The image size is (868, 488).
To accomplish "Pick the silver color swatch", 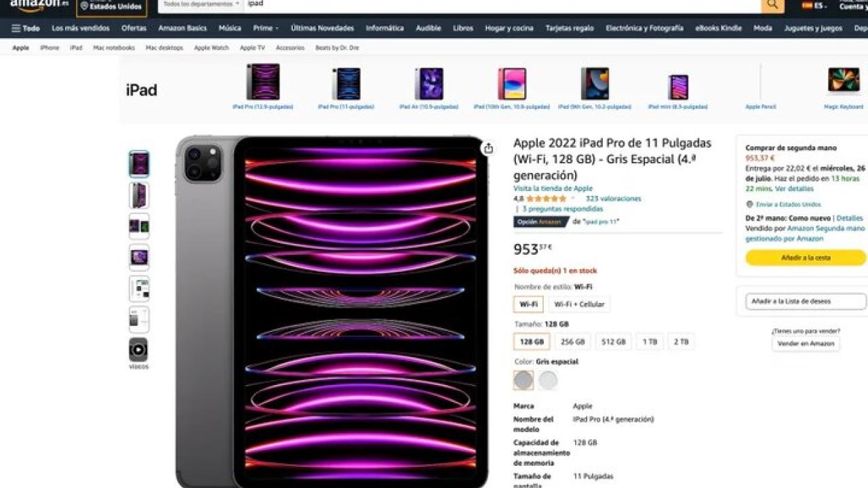I will (548, 380).
